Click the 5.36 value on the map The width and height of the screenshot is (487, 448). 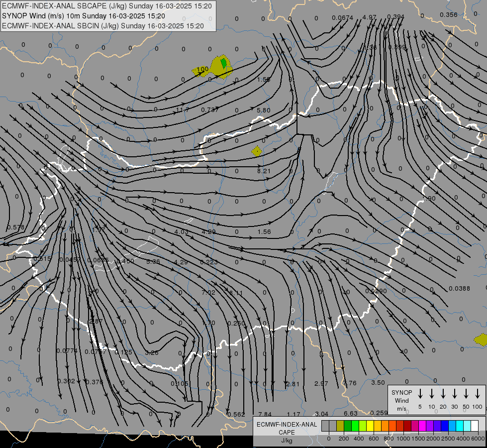pyautogui.click(x=153, y=262)
